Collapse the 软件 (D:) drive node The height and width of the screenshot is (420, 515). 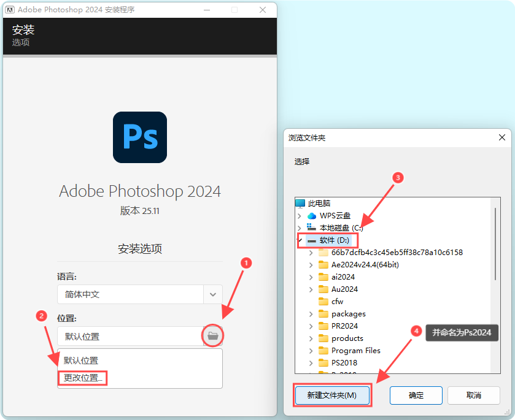click(300, 240)
